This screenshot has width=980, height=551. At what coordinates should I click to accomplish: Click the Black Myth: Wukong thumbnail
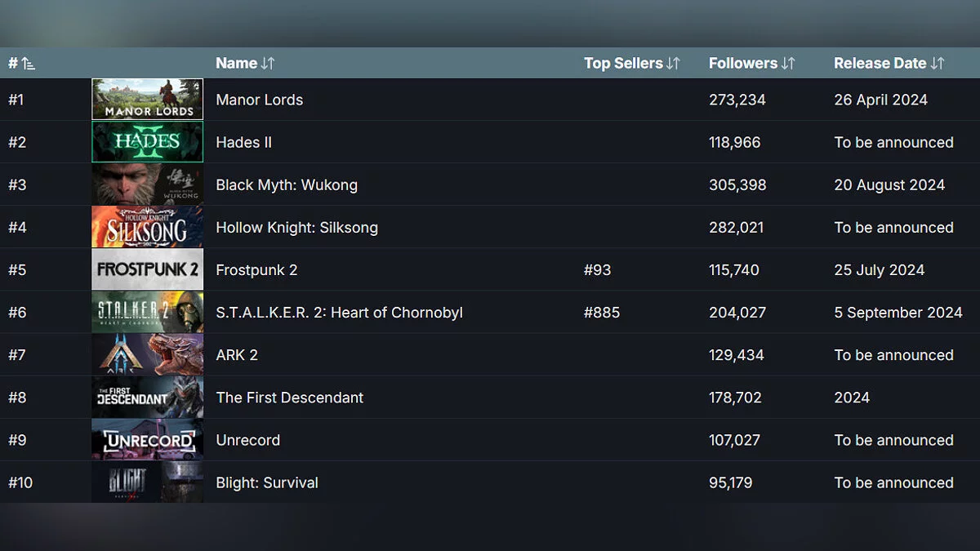pyautogui.click(x=147, y=184)
